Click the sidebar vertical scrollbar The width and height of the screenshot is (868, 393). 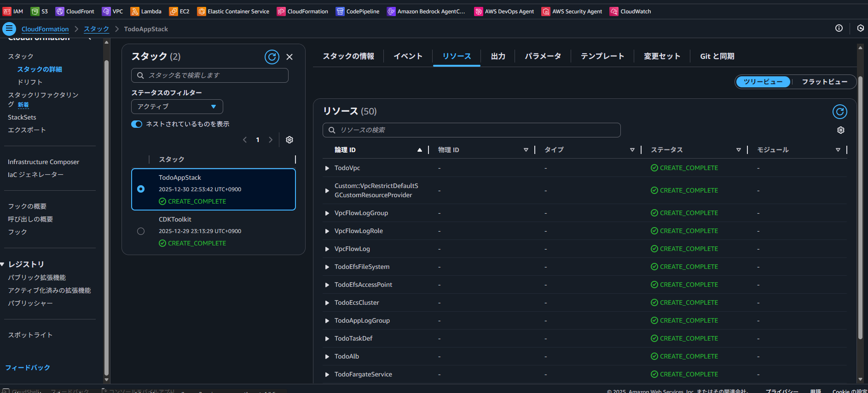[x=106, y=218]
